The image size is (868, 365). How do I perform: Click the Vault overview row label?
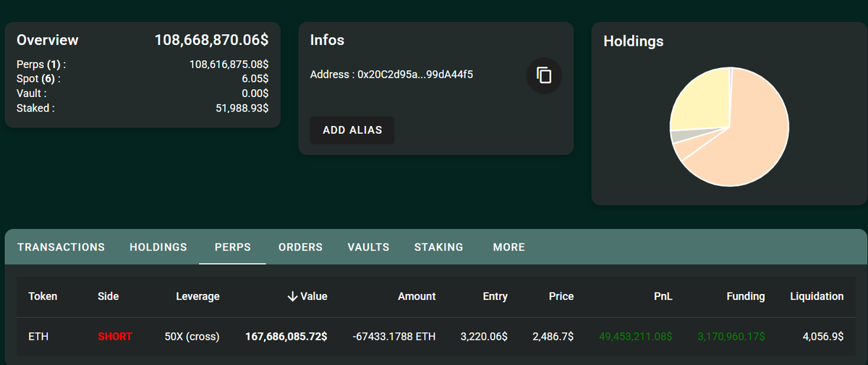pyautogui.click(x=32, y=93)
